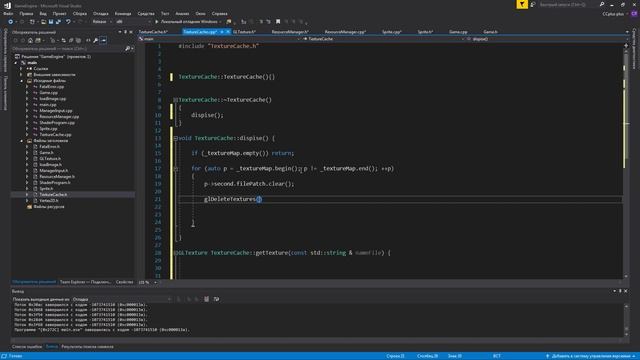
Task: Switch to the Sprite.cpp tab
Action: point(392,32)
